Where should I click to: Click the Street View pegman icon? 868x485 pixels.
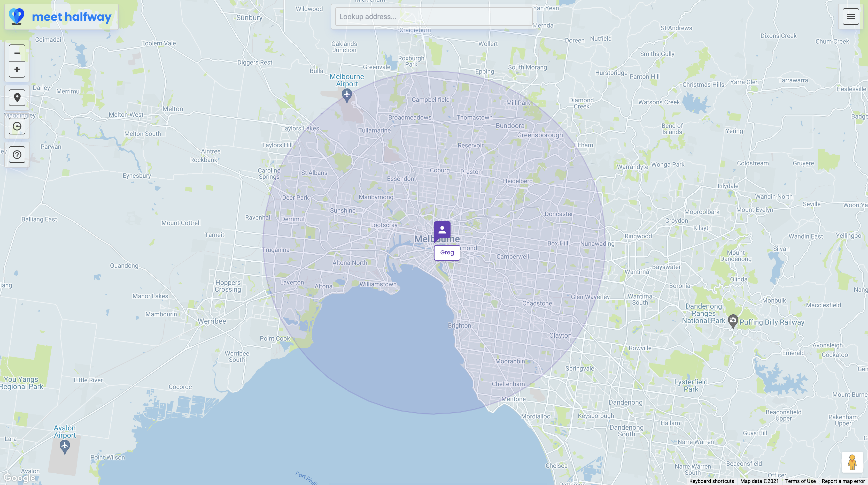[x=852, y=463]
